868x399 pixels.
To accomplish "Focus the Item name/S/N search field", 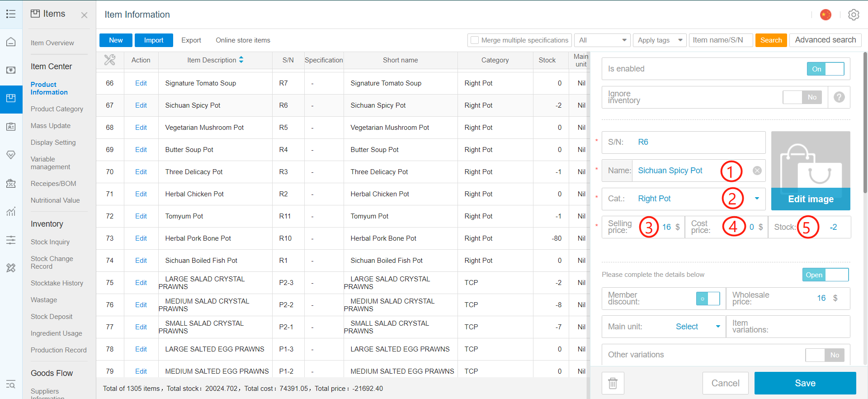I will 721,40.
